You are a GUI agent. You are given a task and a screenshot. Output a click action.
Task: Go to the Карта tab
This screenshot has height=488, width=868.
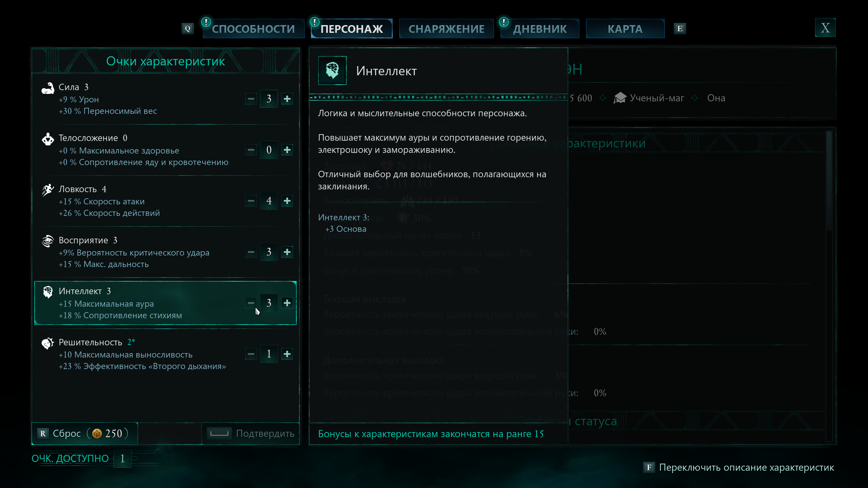[x=625, y=29]
